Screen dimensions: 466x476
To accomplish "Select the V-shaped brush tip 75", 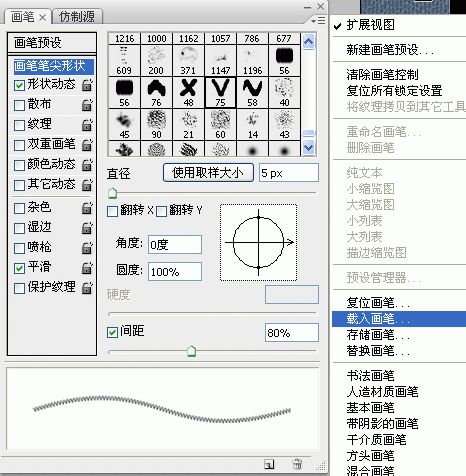I will click(220, 93).
